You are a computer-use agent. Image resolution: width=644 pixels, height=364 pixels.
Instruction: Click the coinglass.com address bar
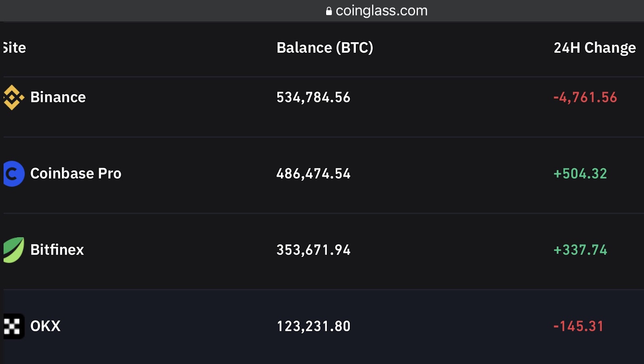pos(377,11)
